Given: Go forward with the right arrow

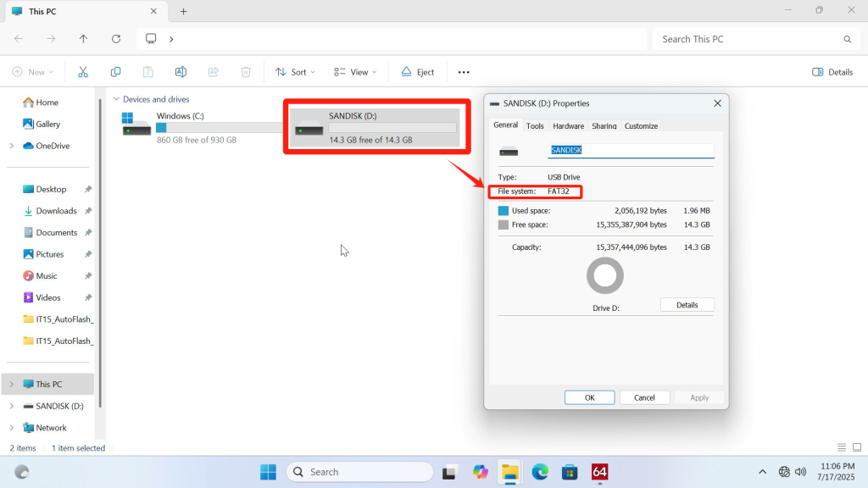Looking at the screenshot, I should 51,39.
